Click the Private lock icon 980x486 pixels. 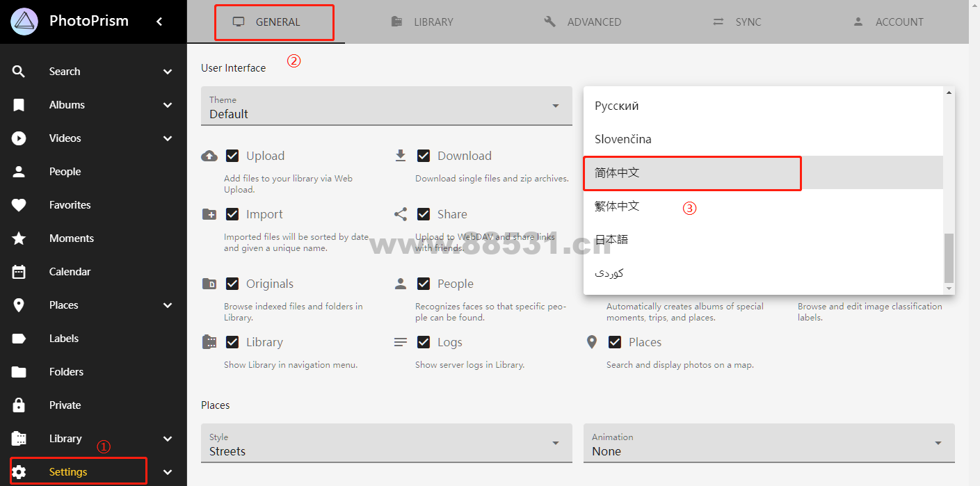coord(19,405)
